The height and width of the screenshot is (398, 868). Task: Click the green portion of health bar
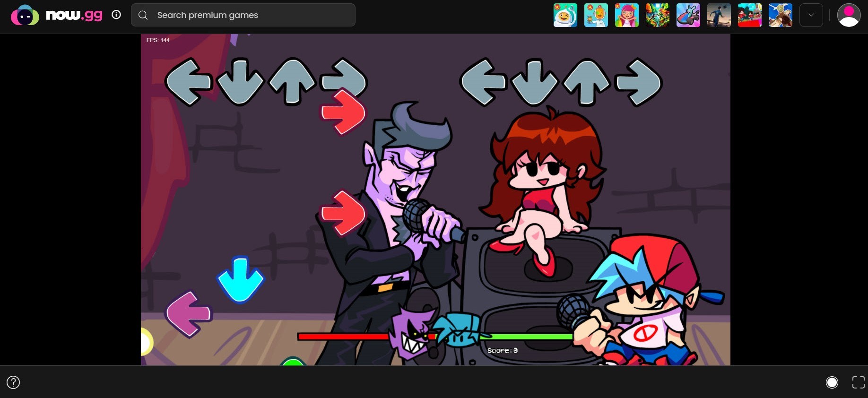(x=527, y=337)
